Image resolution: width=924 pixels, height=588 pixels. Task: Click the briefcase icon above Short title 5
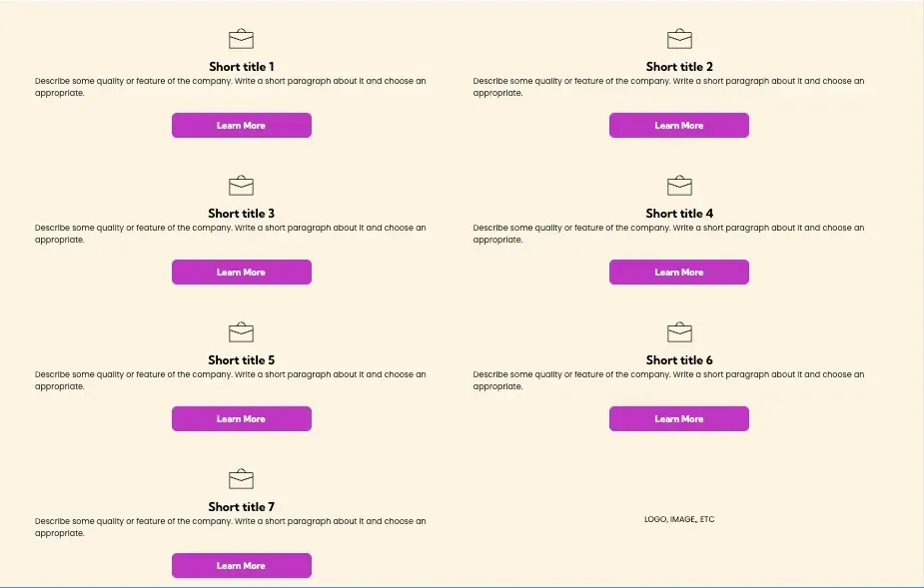(241, 332)
